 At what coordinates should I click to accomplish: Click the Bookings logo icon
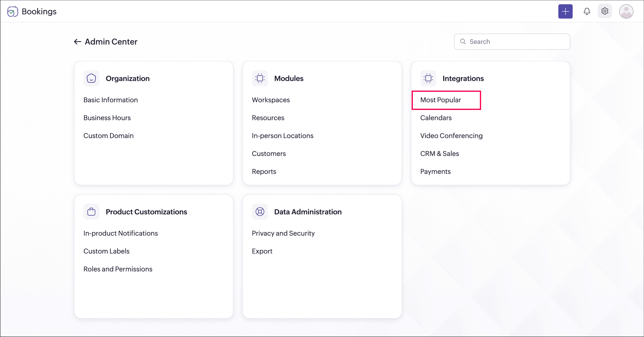[13, 11]
